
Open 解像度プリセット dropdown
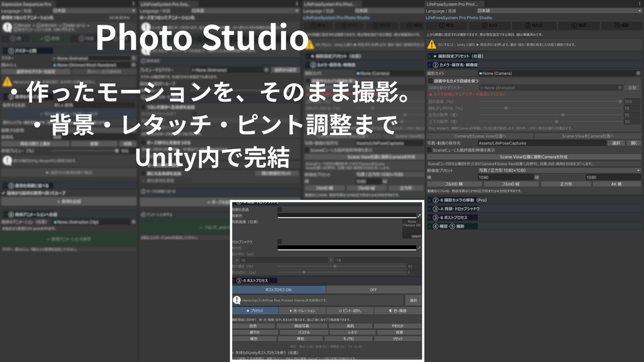click(559, 170)
